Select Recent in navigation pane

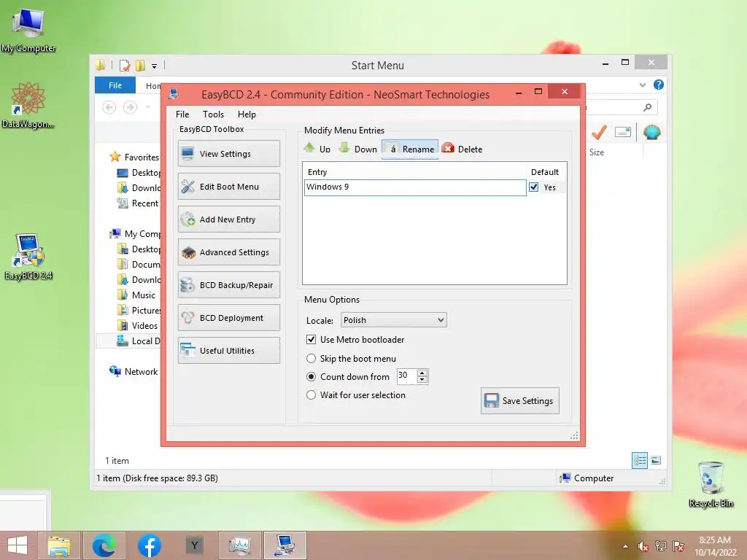click(x=145, y=203)
